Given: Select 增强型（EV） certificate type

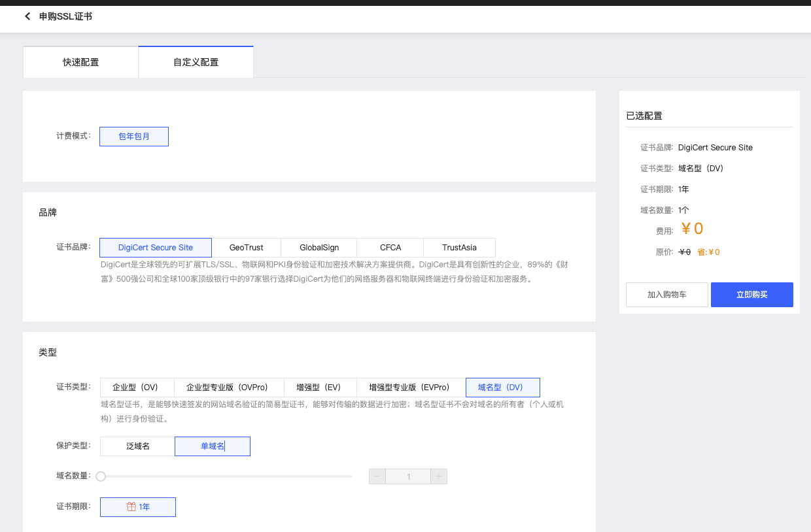Looking at the screenshot, I should coord(320,388).
